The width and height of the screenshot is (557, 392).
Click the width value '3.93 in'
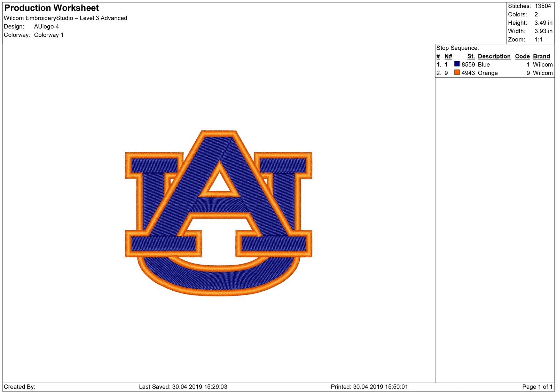click(543, 31)
